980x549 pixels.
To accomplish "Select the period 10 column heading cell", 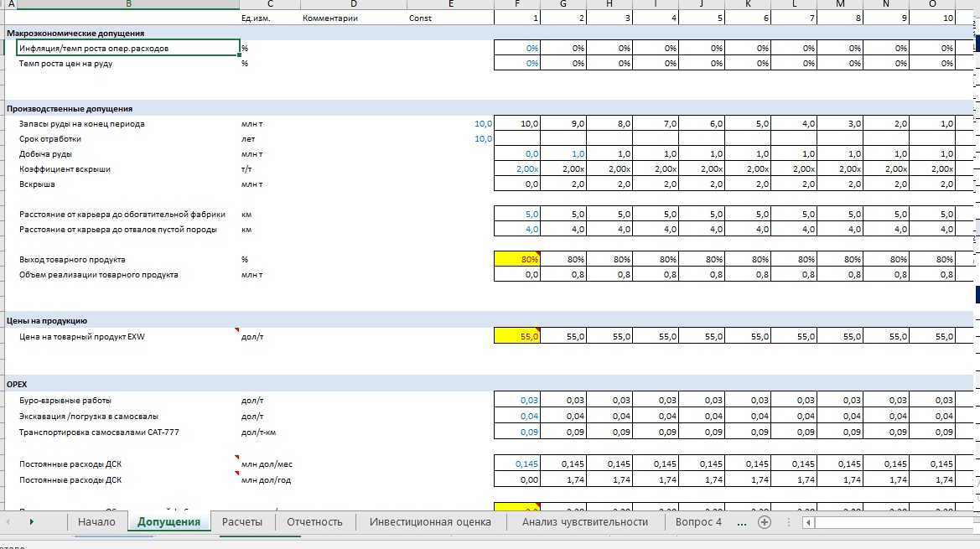I will (932, 18).
